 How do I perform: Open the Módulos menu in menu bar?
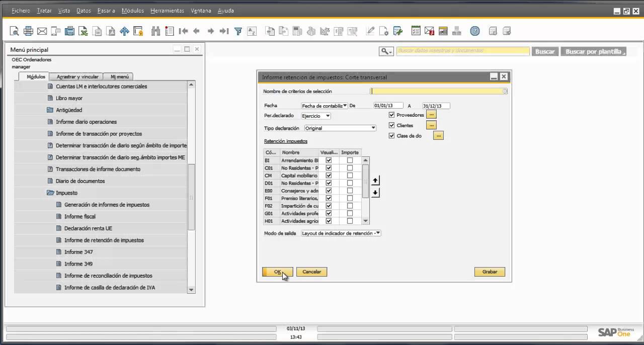tap(132, 11)
